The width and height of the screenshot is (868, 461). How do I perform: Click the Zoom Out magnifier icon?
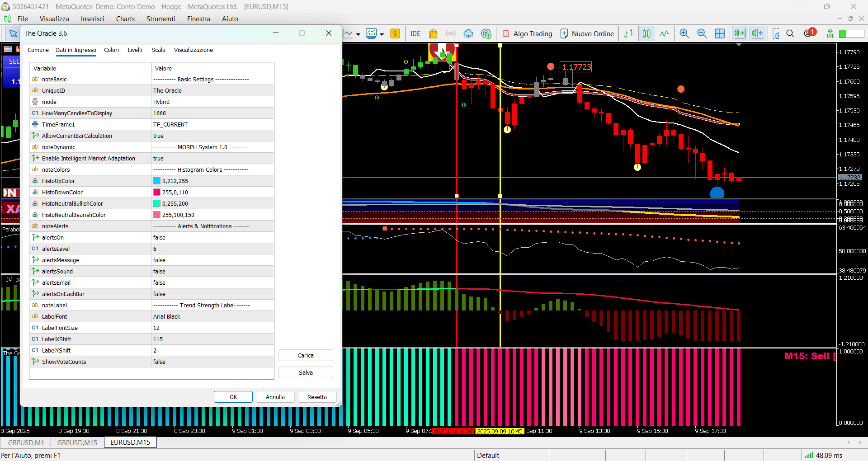click(702, 33)
